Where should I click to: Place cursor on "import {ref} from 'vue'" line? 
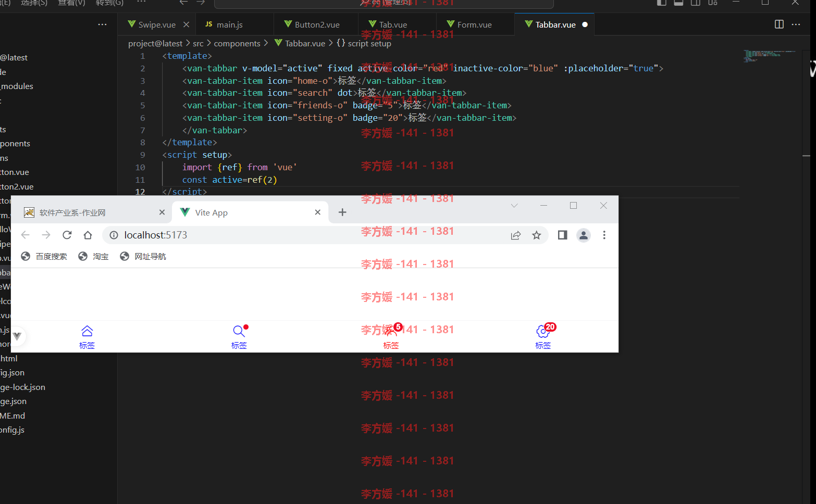click(x=240, y=167)
